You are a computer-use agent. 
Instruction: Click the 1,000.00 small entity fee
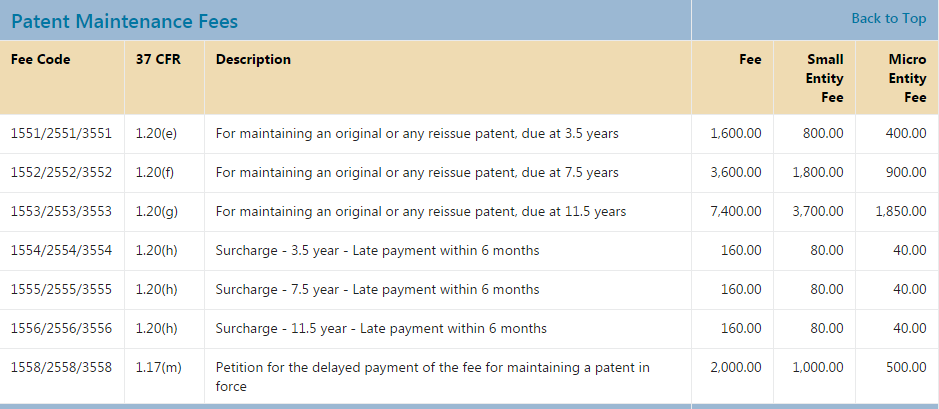pos(817,367)
